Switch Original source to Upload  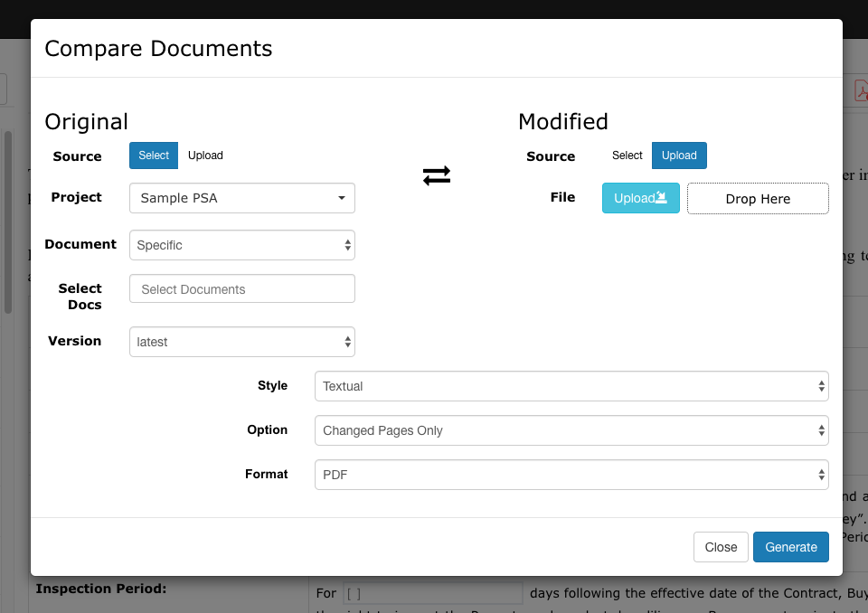[205, 156]
